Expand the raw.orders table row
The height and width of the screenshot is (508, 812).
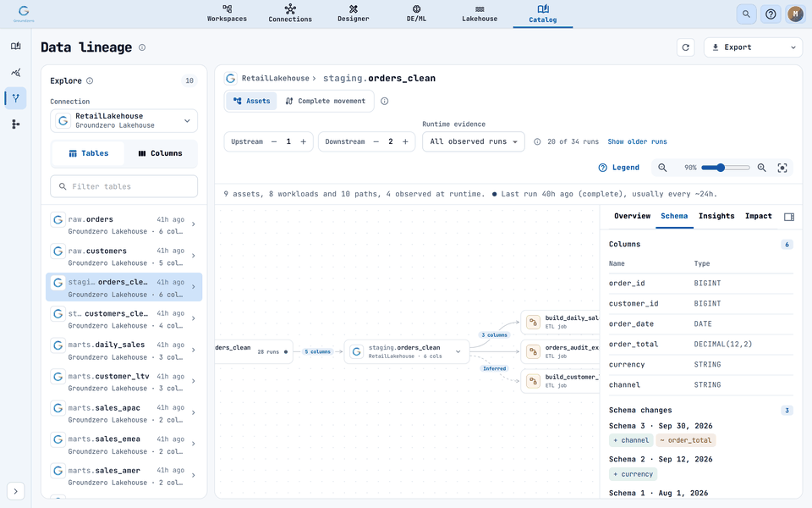[193, 224]
